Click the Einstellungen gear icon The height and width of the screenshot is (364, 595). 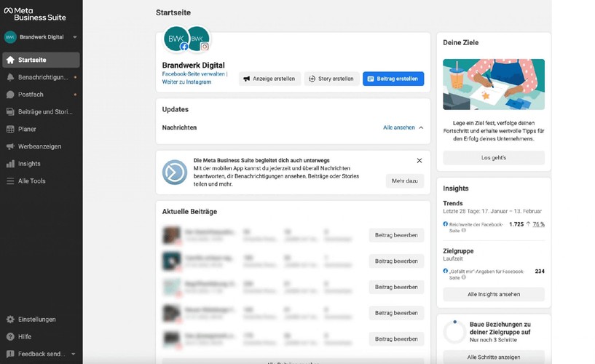tap(10, 320)
